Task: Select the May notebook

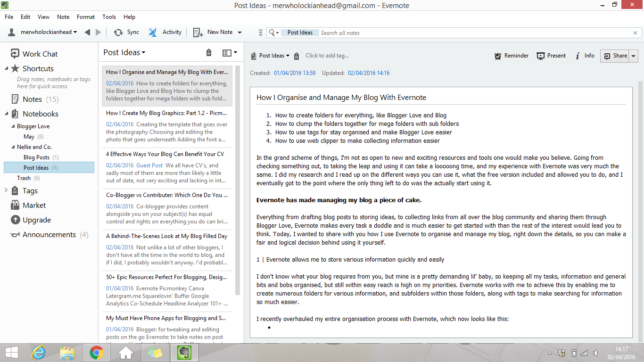Action: coord(33,137)
